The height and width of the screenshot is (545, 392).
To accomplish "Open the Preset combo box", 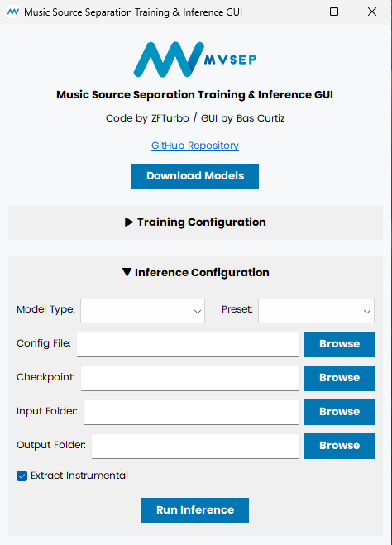I will point(316,311).
